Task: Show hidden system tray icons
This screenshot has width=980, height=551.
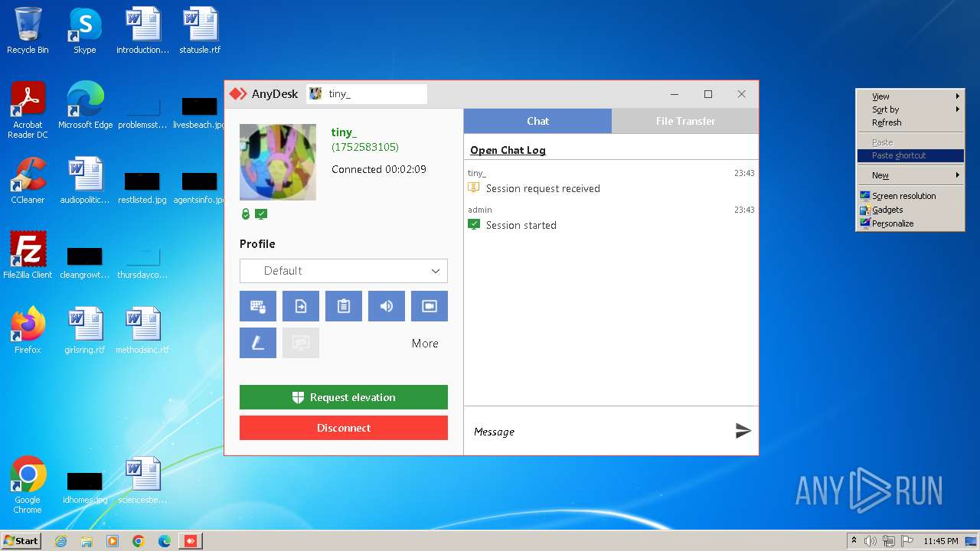Action: pos(854,541)
